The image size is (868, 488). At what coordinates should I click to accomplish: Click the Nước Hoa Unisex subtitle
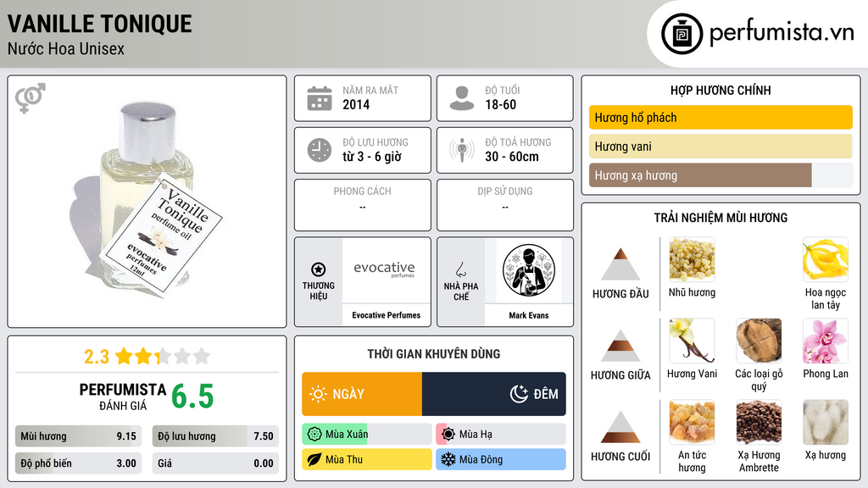(66, 48)
